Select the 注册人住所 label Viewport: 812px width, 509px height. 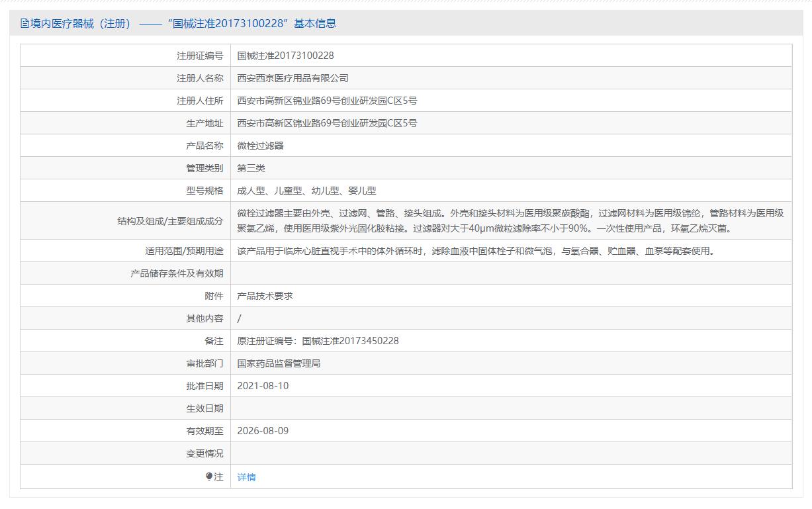(200, 101)
